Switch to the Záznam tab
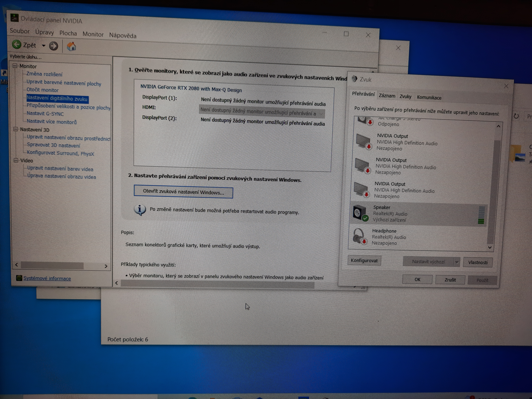The image size is (532, 399). pyautogui.click(x=387, y=96)
